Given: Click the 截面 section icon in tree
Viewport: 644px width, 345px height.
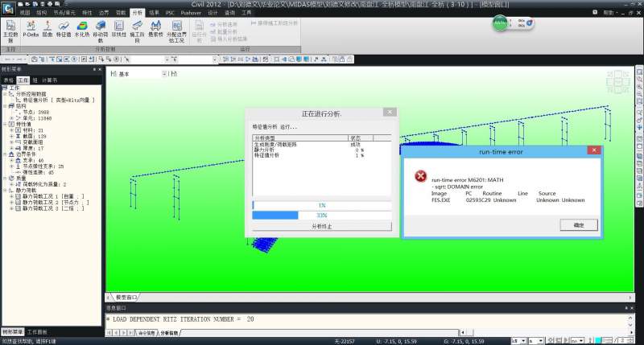Looking at the screenshot, I should [18, 136].
